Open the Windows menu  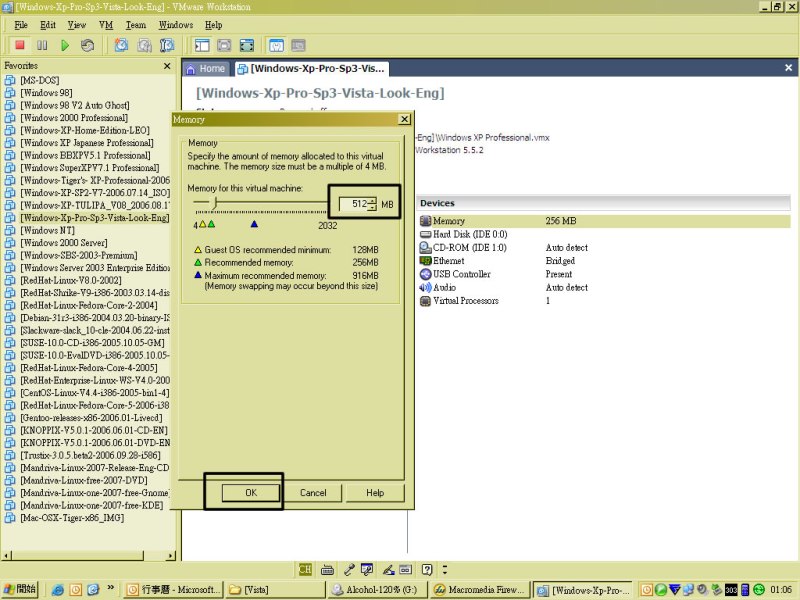(176, 25)
